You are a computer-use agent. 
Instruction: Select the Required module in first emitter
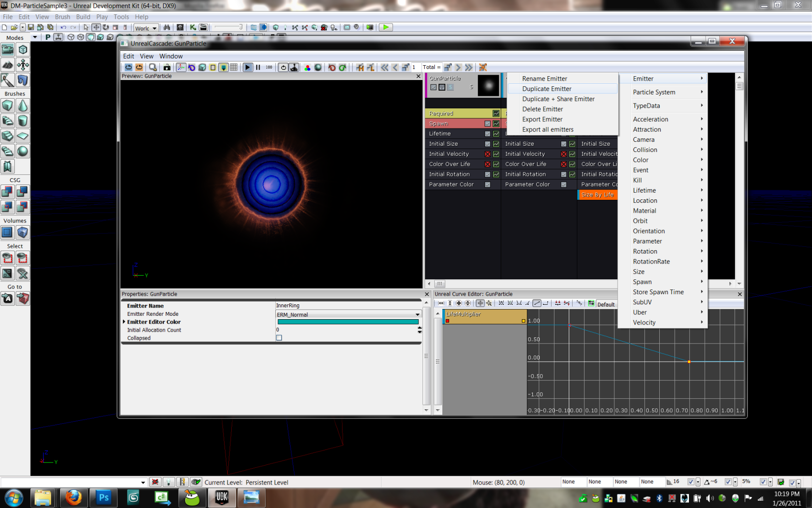point(462,114)
